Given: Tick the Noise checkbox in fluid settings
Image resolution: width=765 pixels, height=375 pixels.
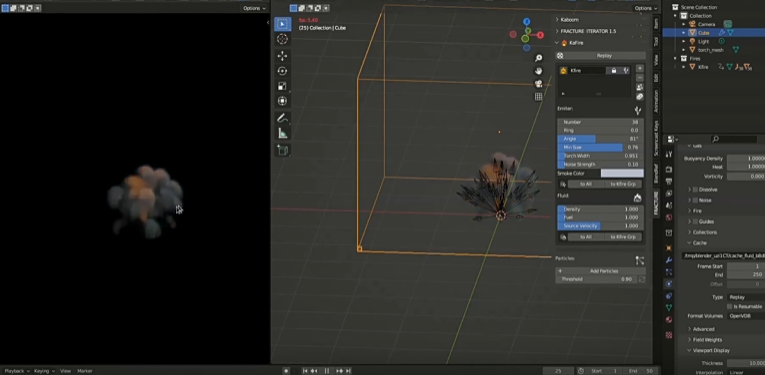Looking at the screenshot, I should point(695,200).
